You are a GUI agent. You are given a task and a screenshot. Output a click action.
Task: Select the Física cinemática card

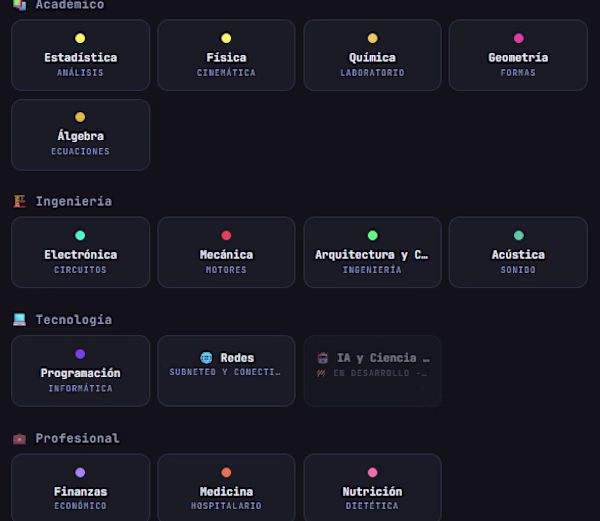pos(226,55)
